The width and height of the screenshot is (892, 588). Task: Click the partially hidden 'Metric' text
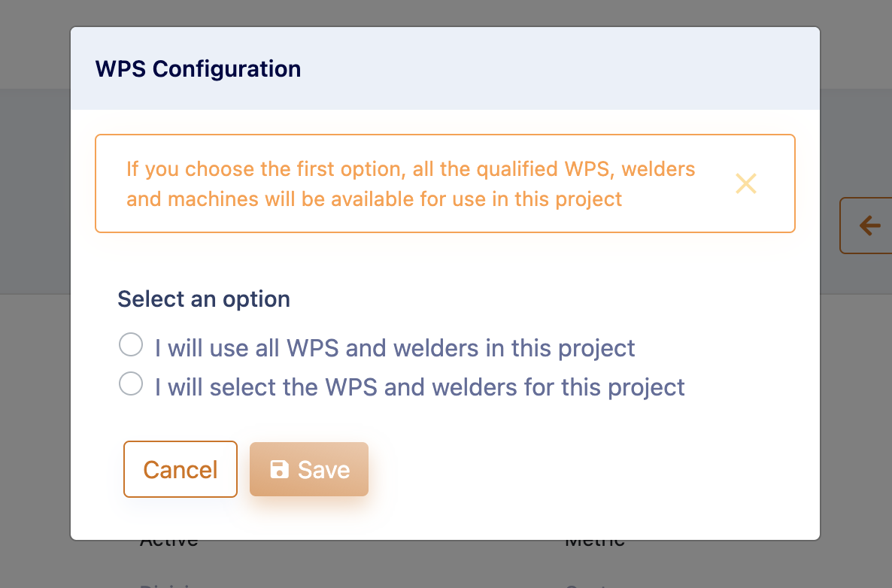pyautogui.click(x=595, y=544)
